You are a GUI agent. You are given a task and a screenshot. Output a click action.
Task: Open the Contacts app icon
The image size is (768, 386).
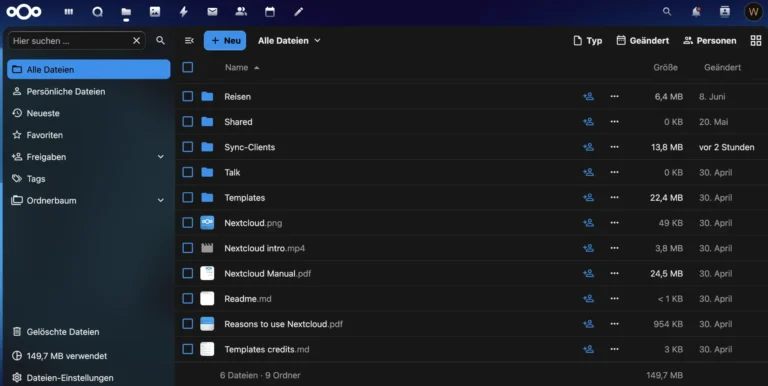click(x=241, y=12)
